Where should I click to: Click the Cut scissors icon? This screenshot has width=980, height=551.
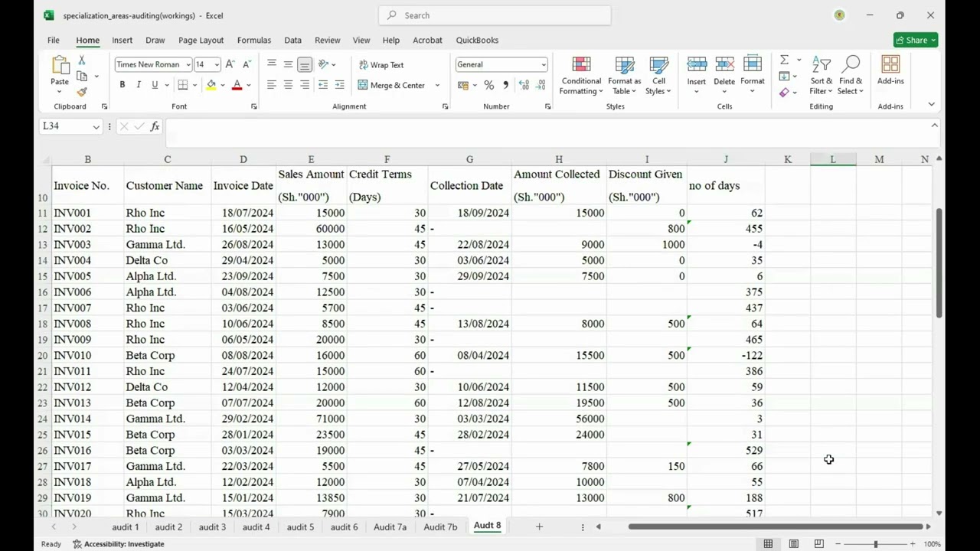tap(82, 60)
